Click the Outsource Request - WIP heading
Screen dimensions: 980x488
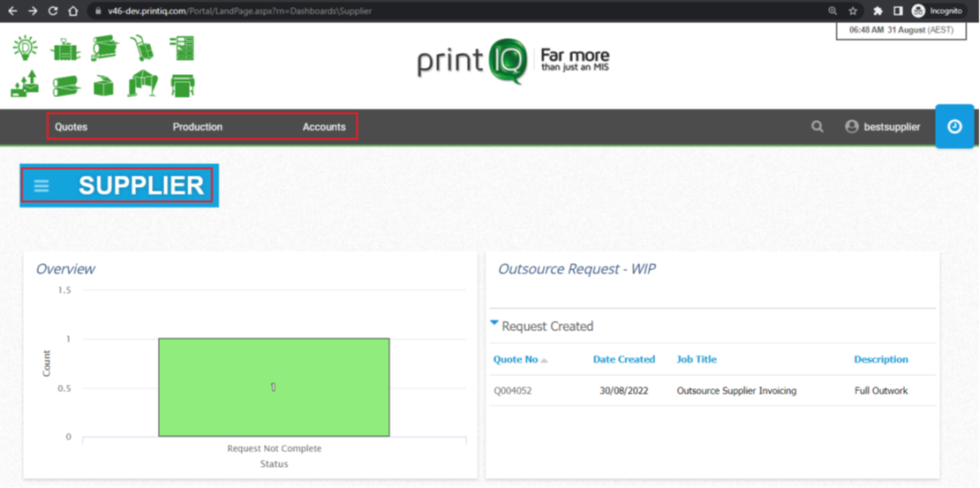[x=577, y=268]
